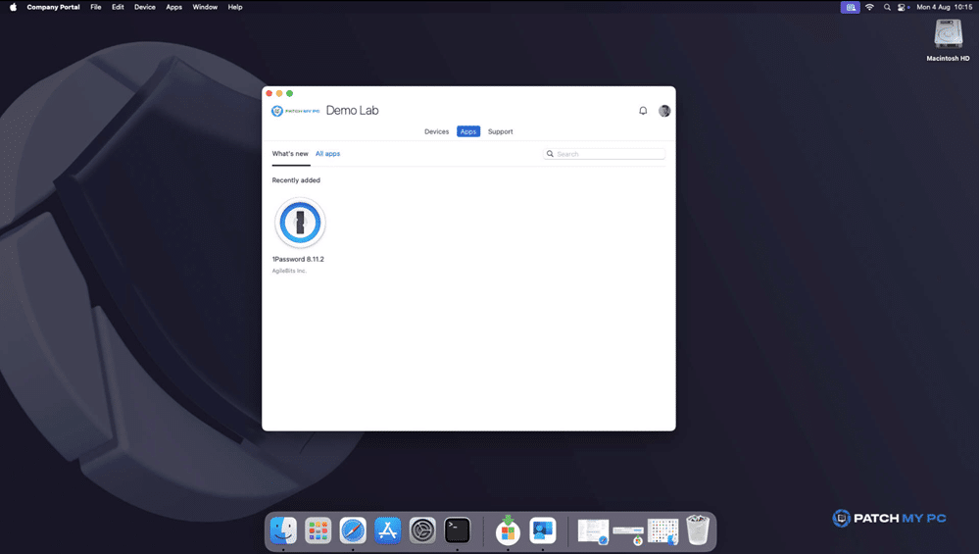The height and width of the screenshot is (554, 980).
Task: Open the Apps menu in the menu bar
Action: (x=173, y=8)
